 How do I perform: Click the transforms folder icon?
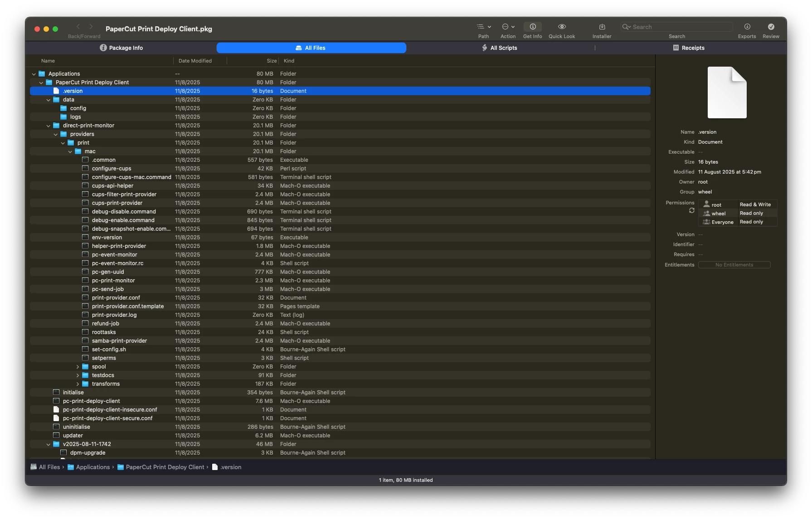click(x=85, y=383)
